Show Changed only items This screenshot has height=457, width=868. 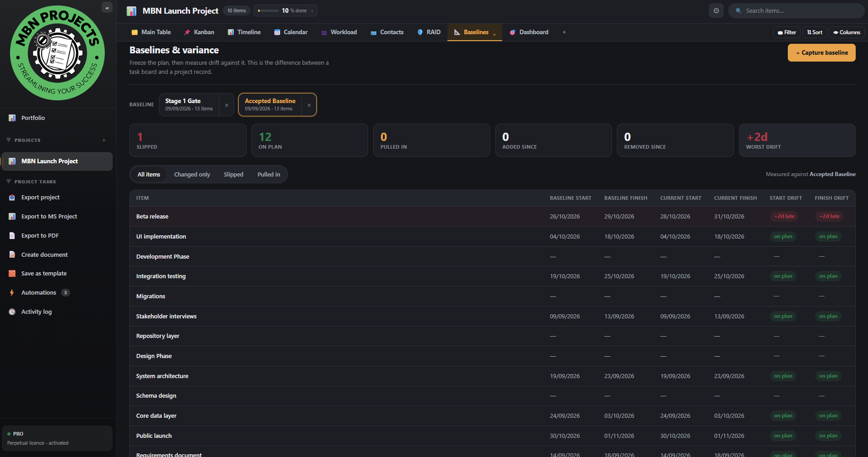192,175
